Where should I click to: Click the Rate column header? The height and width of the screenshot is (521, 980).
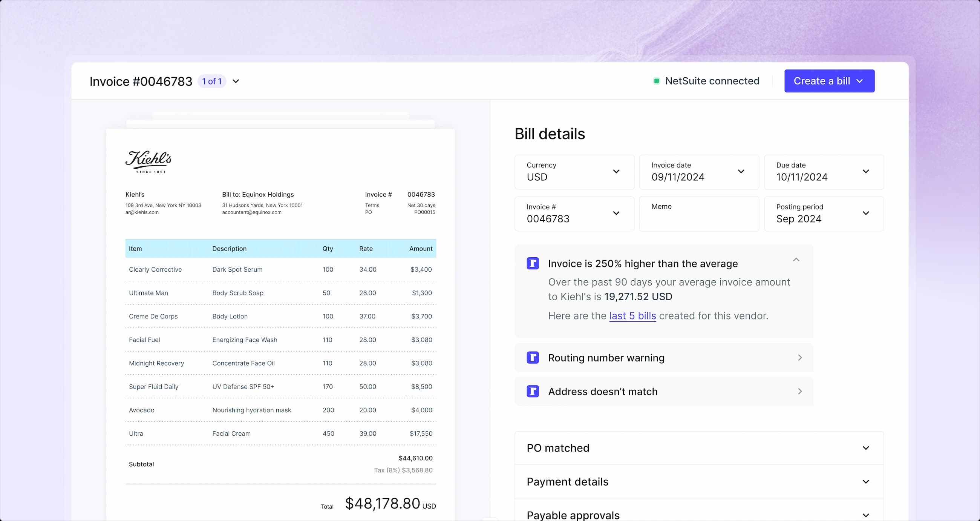[366, 248]
